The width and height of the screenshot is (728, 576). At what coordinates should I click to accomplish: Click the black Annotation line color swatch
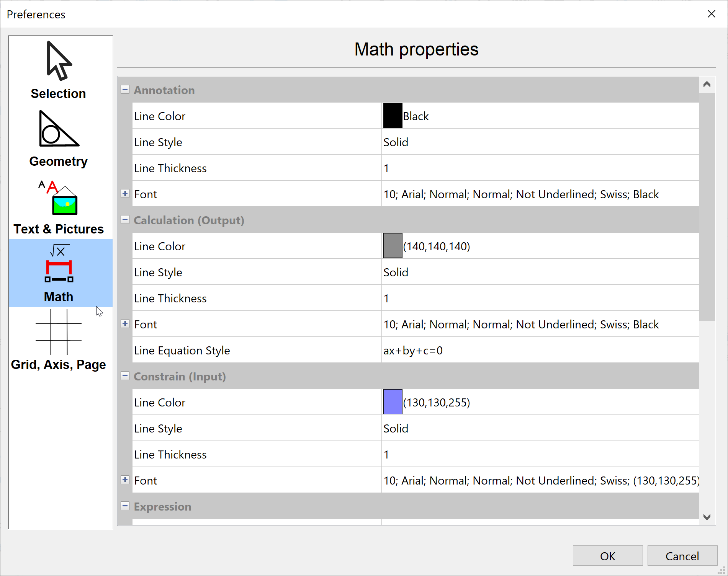[x=393, y=116]
